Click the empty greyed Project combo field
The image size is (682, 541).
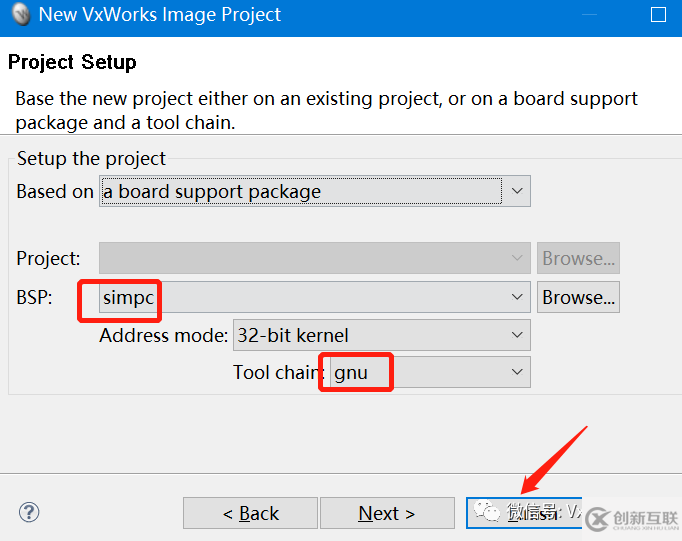click(314, 258)
